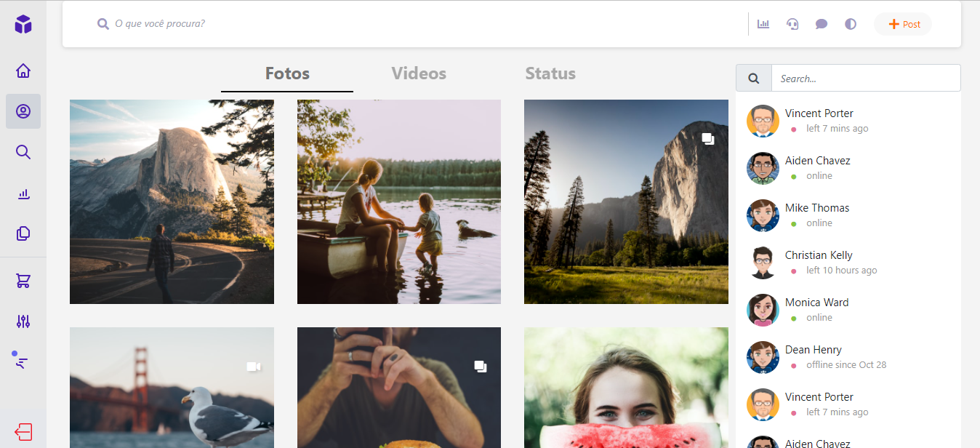980x448 pixels.
Task: Open the shopping cart sidebar icon
Action: pyautogui.click(x=23, y=281)
